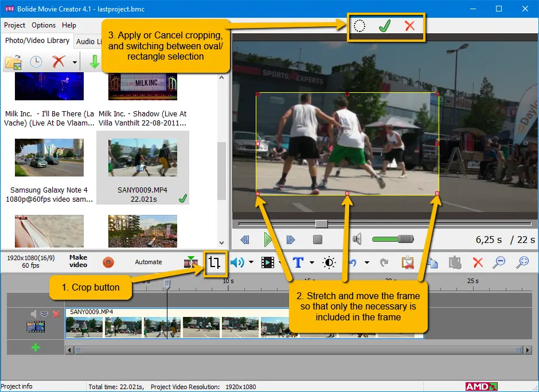Image resolution: width=539 pixels, height=392 pixels.
Task: Click the Text tool T icon
Action: [x=298, y=262]
